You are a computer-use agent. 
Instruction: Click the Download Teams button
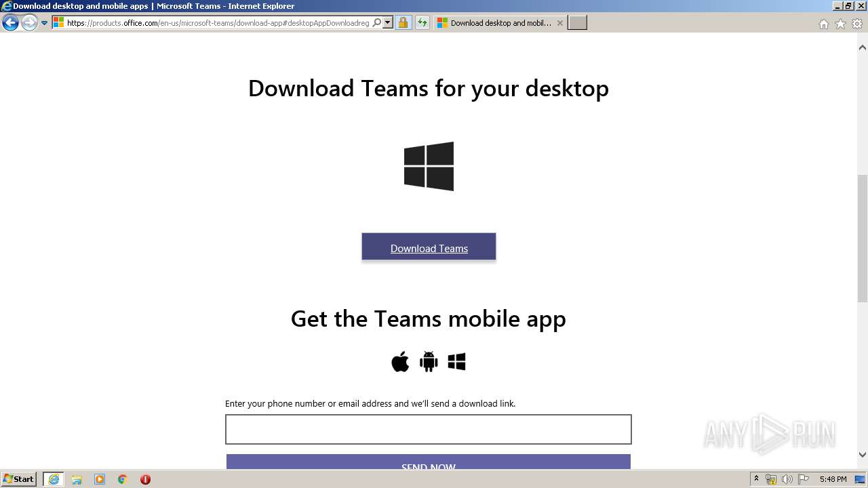[x=429, y=247]
